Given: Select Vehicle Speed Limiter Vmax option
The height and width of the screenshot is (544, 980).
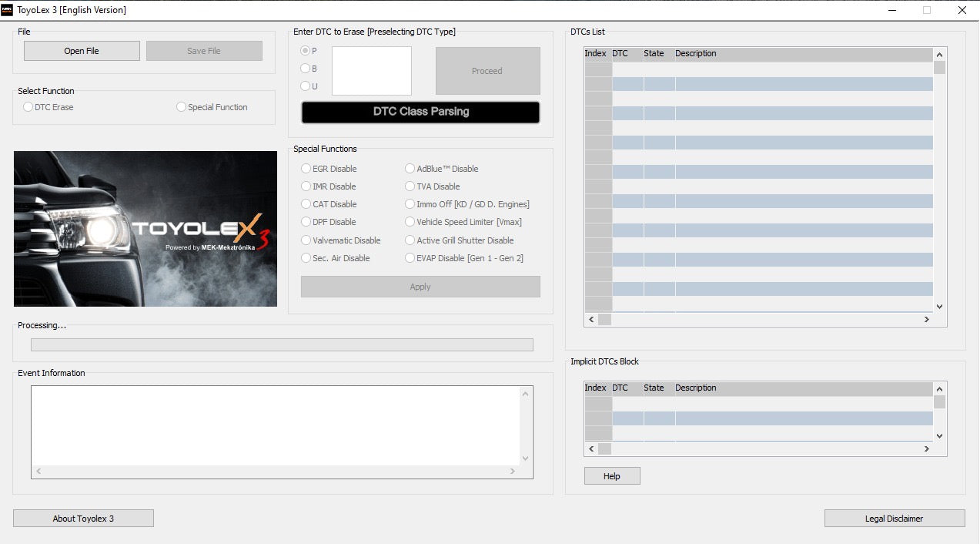Looking at the screenshot, I should click(463, 222).
